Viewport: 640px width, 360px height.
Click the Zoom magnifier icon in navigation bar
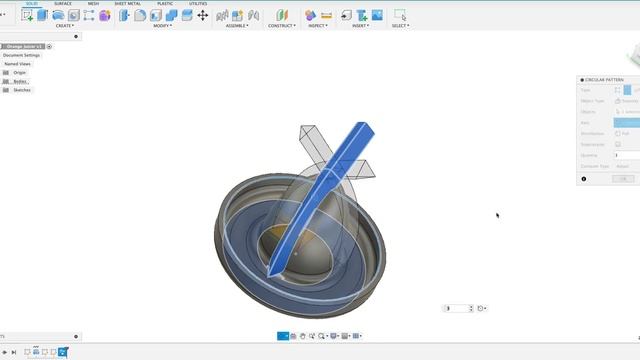click(x=322, y=336)
